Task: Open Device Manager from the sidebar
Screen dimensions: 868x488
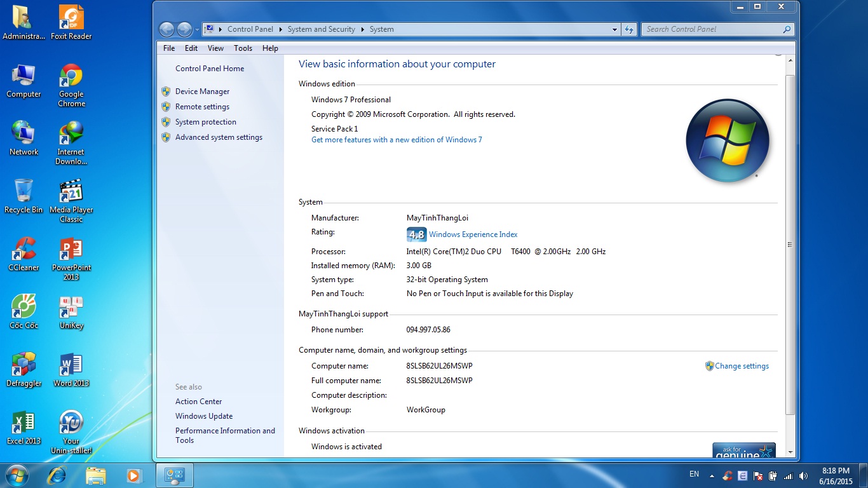Action: click(x=202, y=91)
